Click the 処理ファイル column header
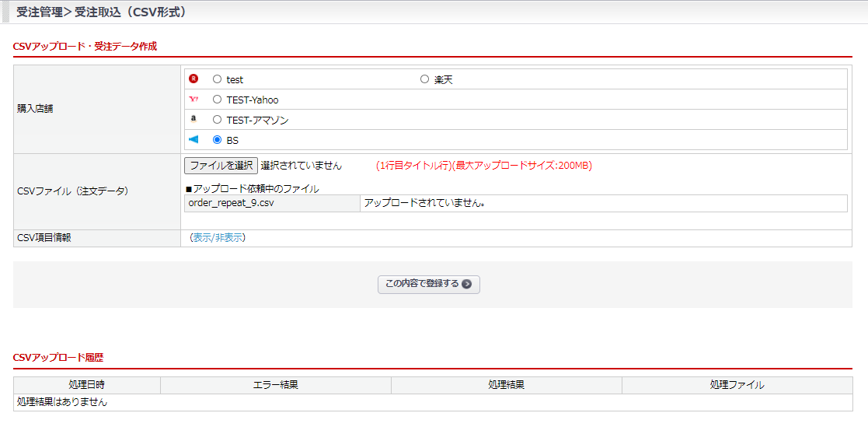Viewport: 868px width, 434px height. [x=736, y=385]
